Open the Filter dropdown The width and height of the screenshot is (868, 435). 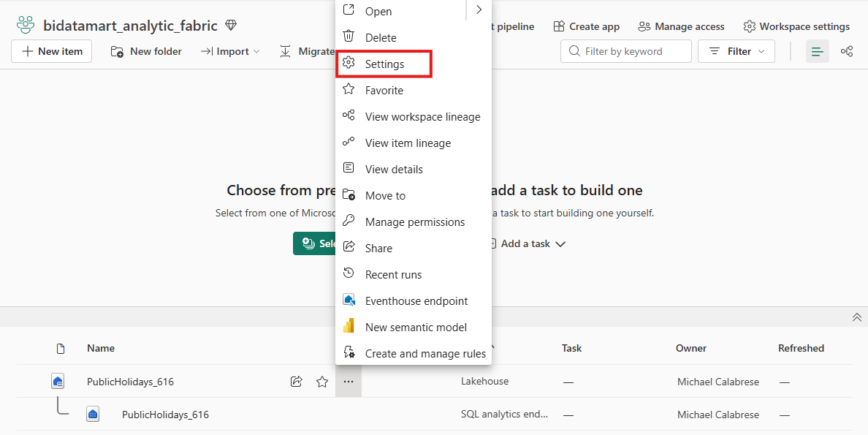[x=736, y=51]
